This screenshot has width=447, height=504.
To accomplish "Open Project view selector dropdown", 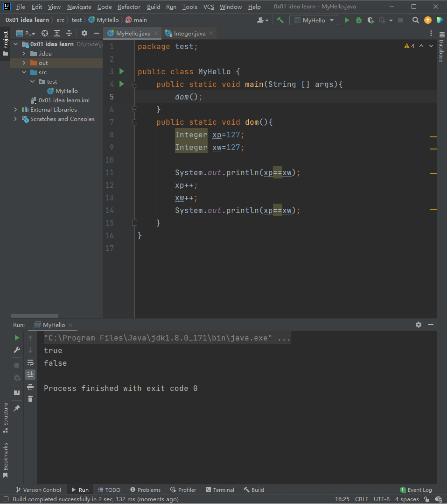I will click(x=26, y=33).
